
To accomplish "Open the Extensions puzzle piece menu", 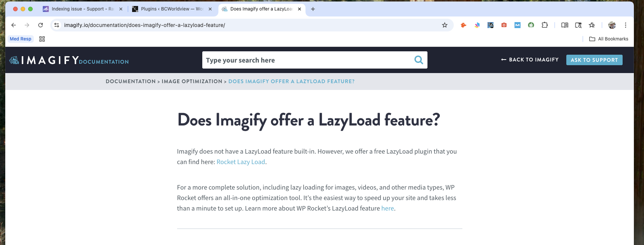I will pyautogui.click(x=545, y=25).
